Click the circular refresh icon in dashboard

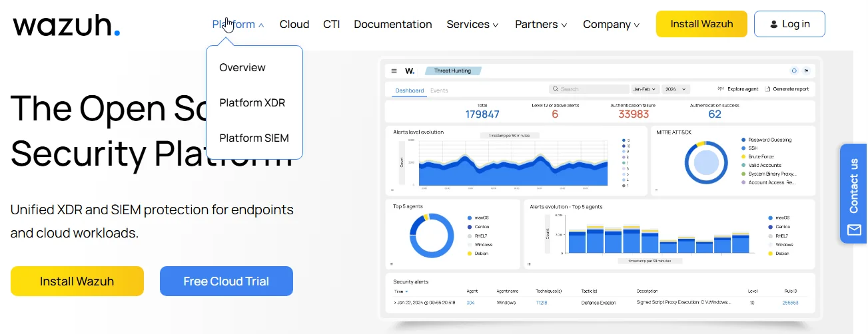[x=793, y=71]
